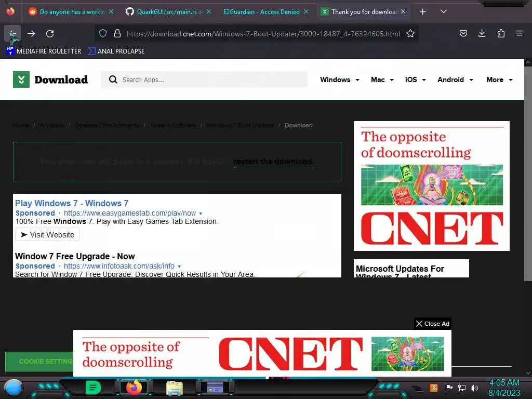Open easygamestab.com ad URL dropdown arrow

(x=201, y=214)
